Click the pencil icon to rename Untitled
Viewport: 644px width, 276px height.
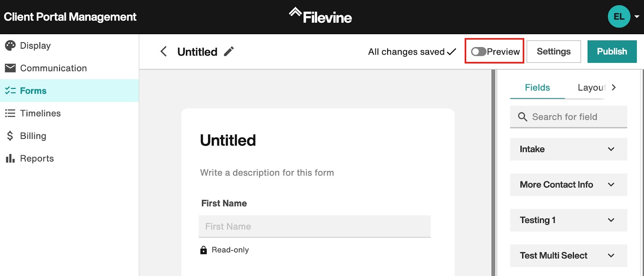coord(229,51)
